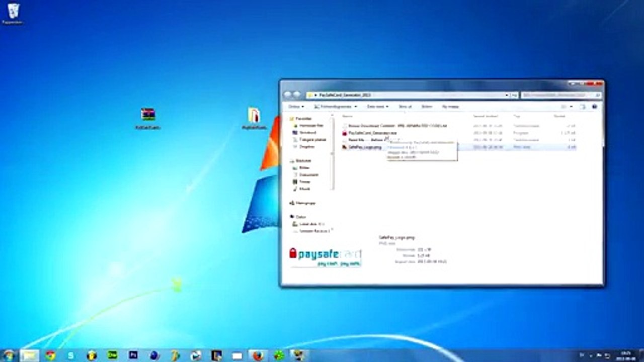Click the clock in the system tray
The height and width of the screenshot is (362, 644).
[x=626, y=355]
